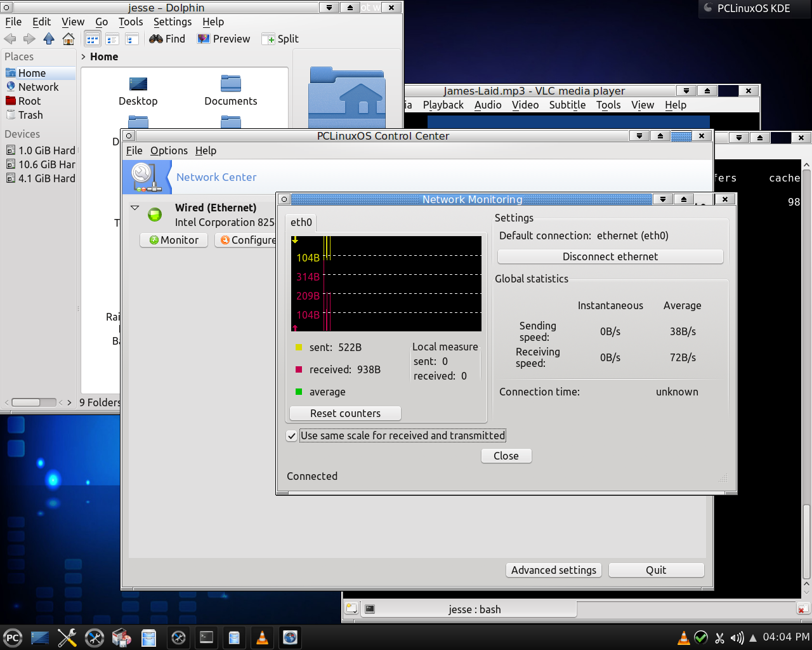The image size is (812, 650).
Task: Open the Documents folder in Dolphin
Action: tap(231, 91)
